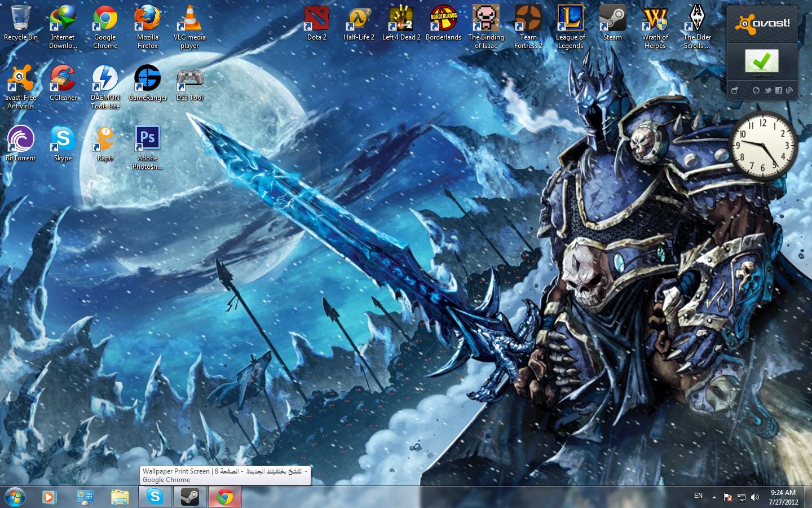The height and width of the screenshot is (508, 812).
Task: Switch to the Steam taskbar window
Action: 190,497
